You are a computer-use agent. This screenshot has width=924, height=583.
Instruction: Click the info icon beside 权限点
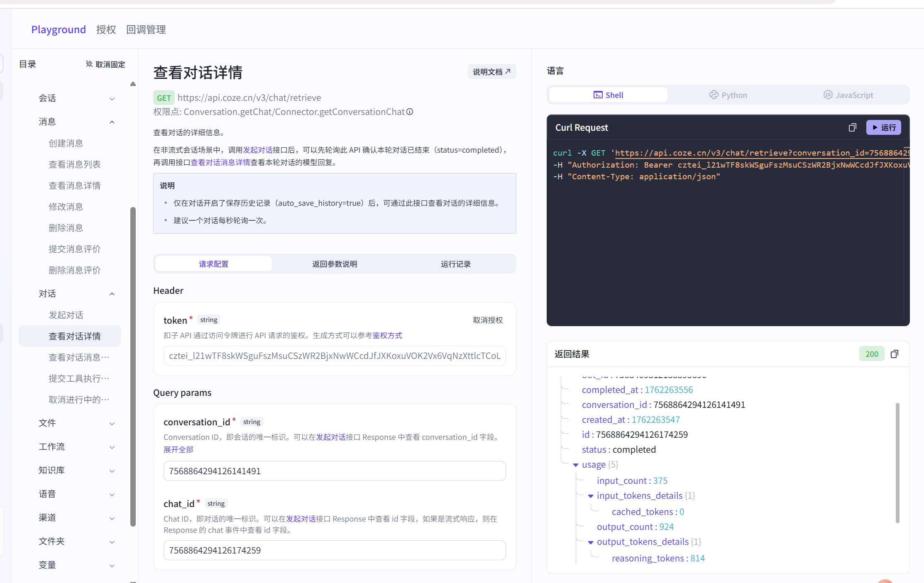410,112
